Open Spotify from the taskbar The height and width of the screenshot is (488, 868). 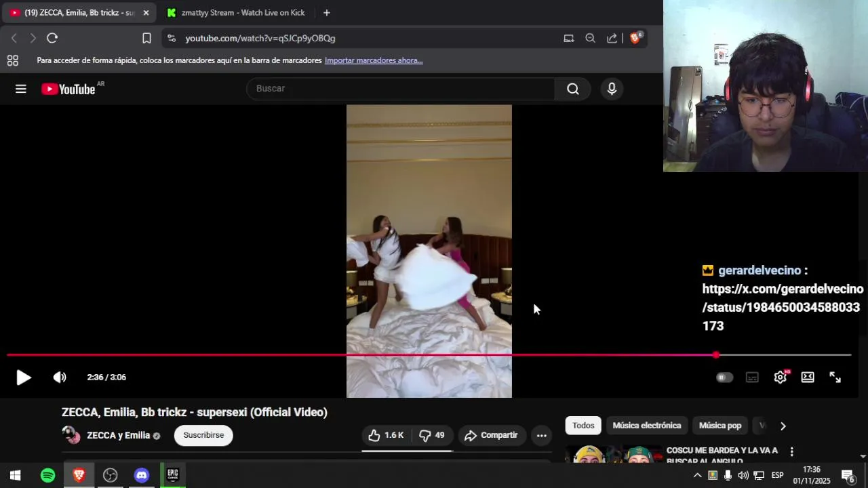tap(47, 475)
